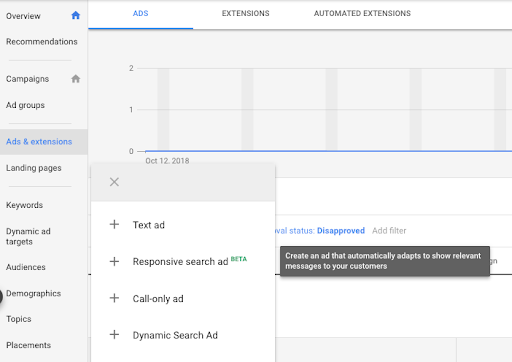The width and height of the screenshot is (512, 362).
Task: Close the ad type menu with X
Action: (114, 182)
